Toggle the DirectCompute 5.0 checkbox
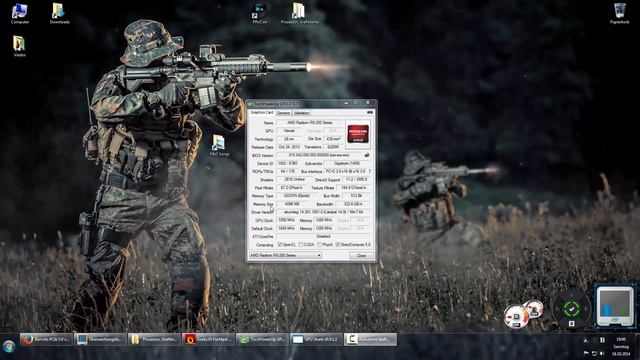 338,244
